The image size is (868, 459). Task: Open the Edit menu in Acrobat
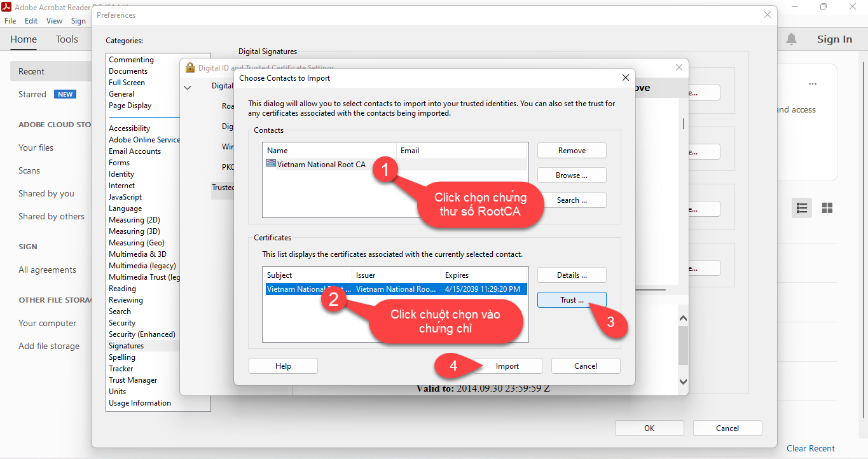31,21
